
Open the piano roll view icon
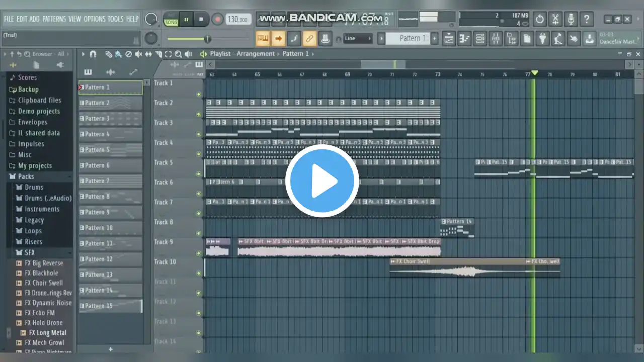(464, 38)
